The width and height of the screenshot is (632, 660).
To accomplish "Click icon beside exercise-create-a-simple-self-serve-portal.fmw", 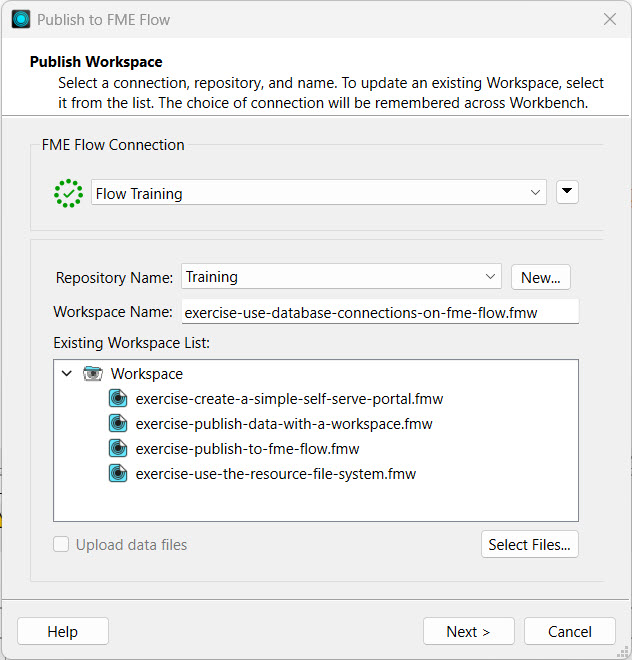I will (119, 399).
